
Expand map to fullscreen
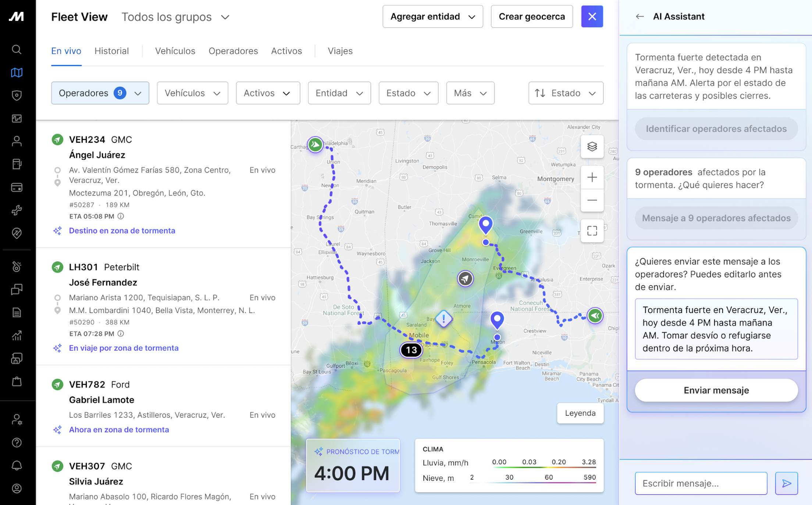click(x=592, y=231)
